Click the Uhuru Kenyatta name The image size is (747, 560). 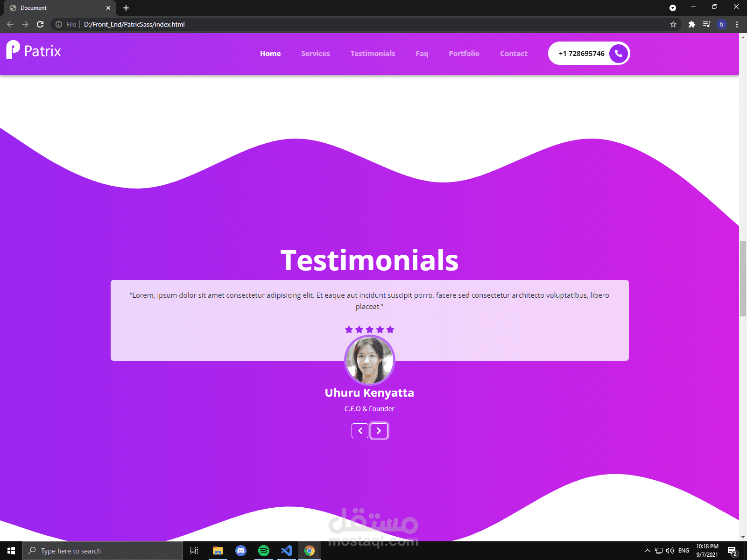click(369, 393)
